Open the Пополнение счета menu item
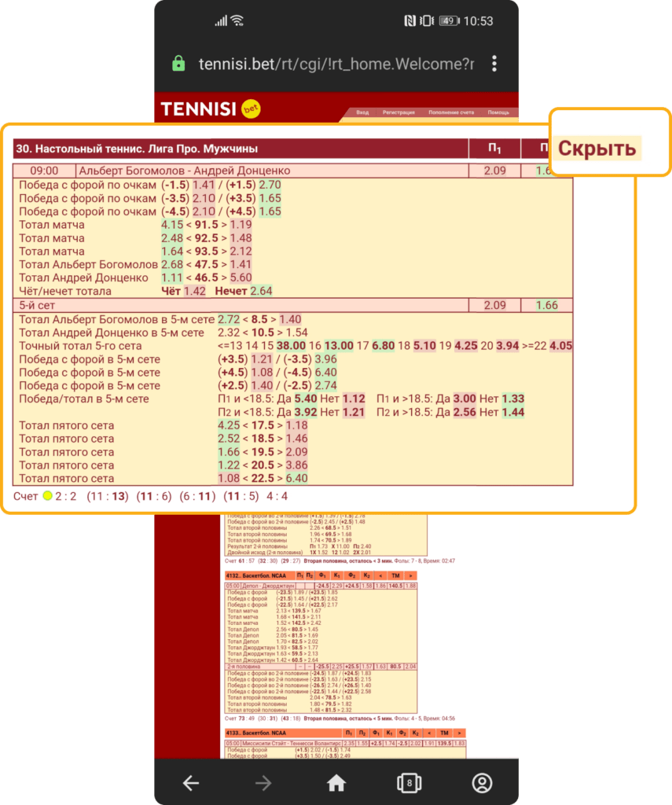672x805 pixels. pos(451,112)
